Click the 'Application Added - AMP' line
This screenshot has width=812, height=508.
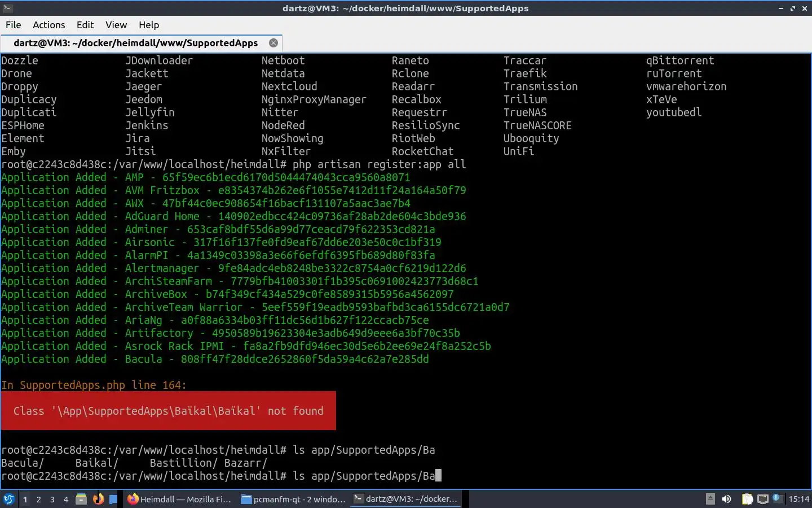pos(206,177)
